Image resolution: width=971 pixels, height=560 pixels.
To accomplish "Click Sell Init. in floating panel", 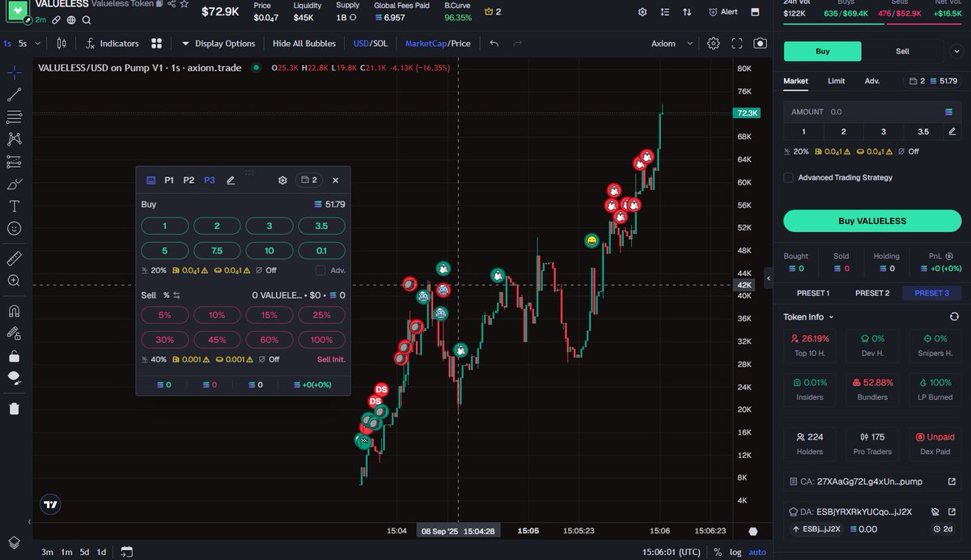I will point(331,359).
